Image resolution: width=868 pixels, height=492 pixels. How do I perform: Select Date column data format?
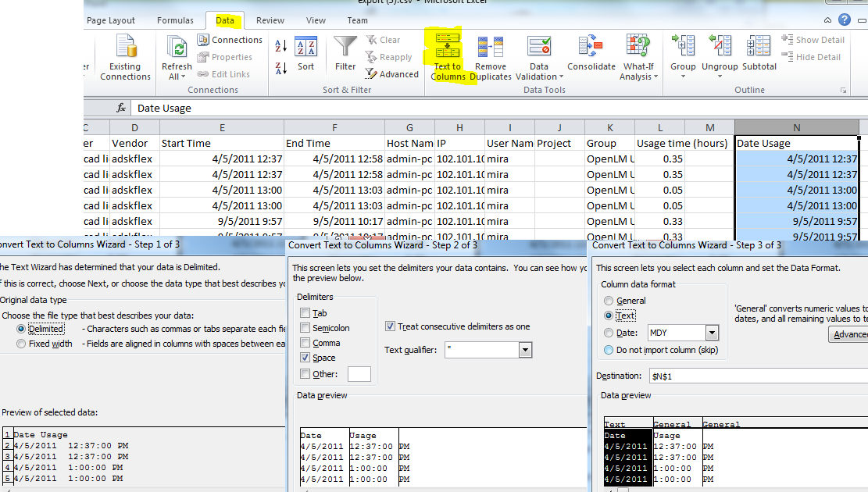point(609,333)
